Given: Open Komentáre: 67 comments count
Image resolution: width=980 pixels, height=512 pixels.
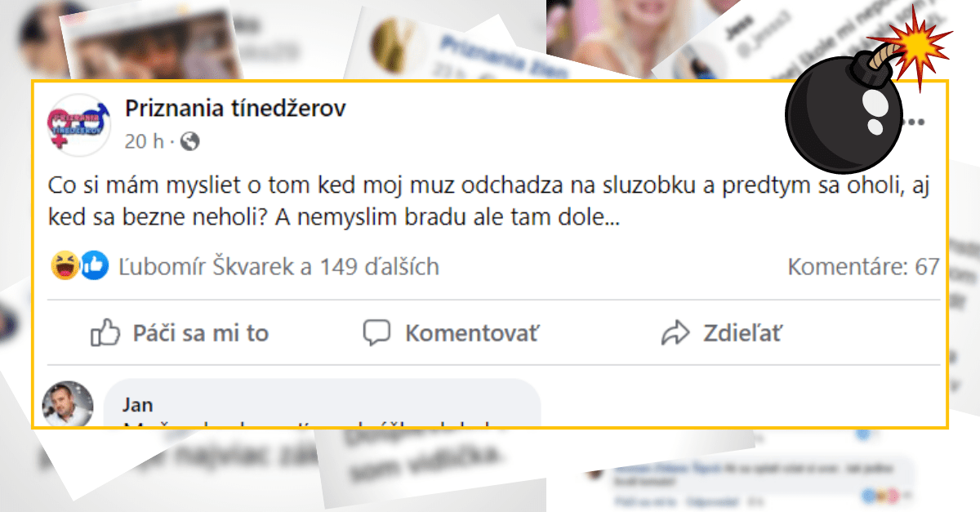Looking at the screenshot, I should pos(863,266).
